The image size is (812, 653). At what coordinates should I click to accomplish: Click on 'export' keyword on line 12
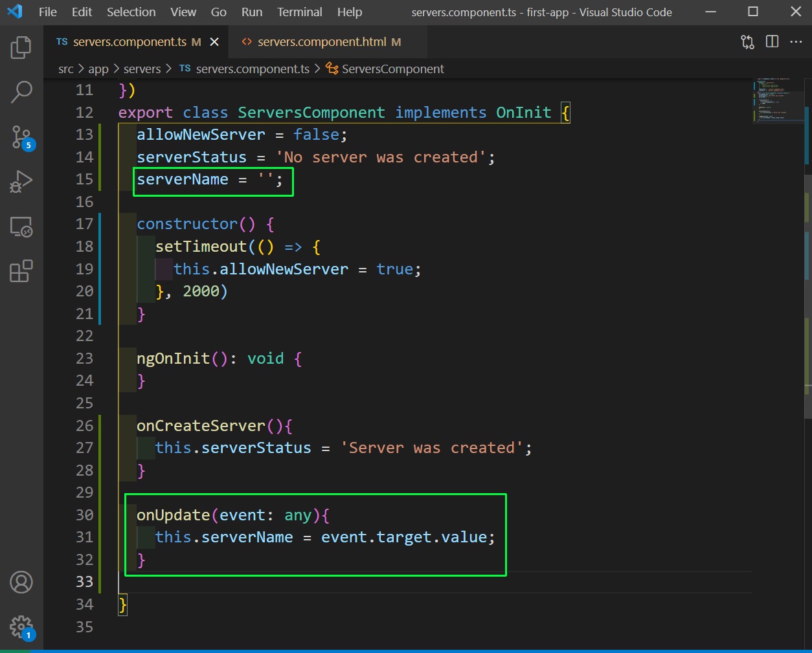146,112
